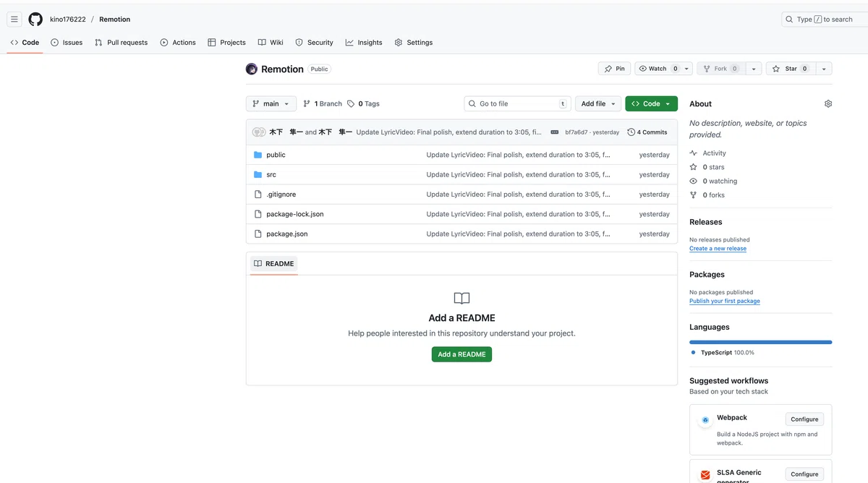Viewport: 868px width, 483px height.
Task: Go to GitHub home via Octocat logo
Action: point(35,20)
